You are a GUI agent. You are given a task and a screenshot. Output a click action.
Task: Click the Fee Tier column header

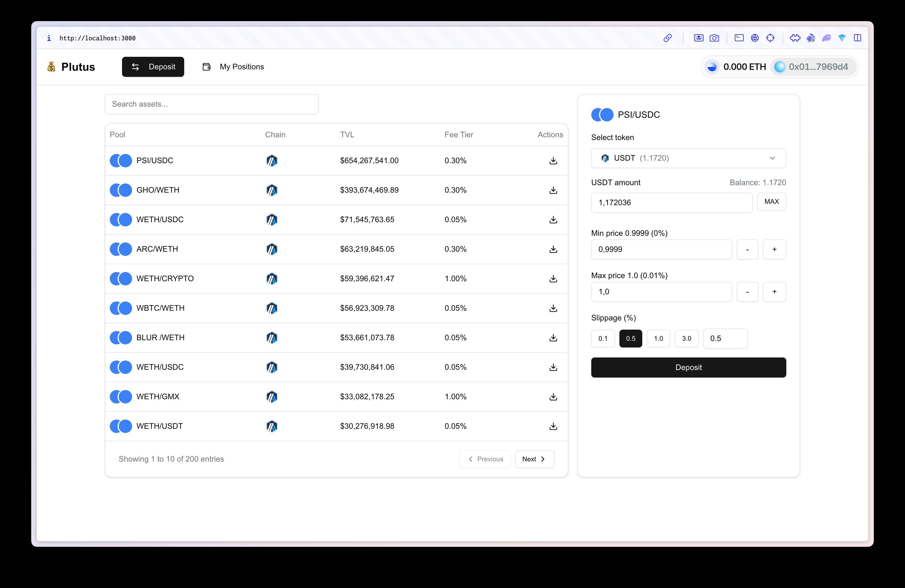coord(459,134)
